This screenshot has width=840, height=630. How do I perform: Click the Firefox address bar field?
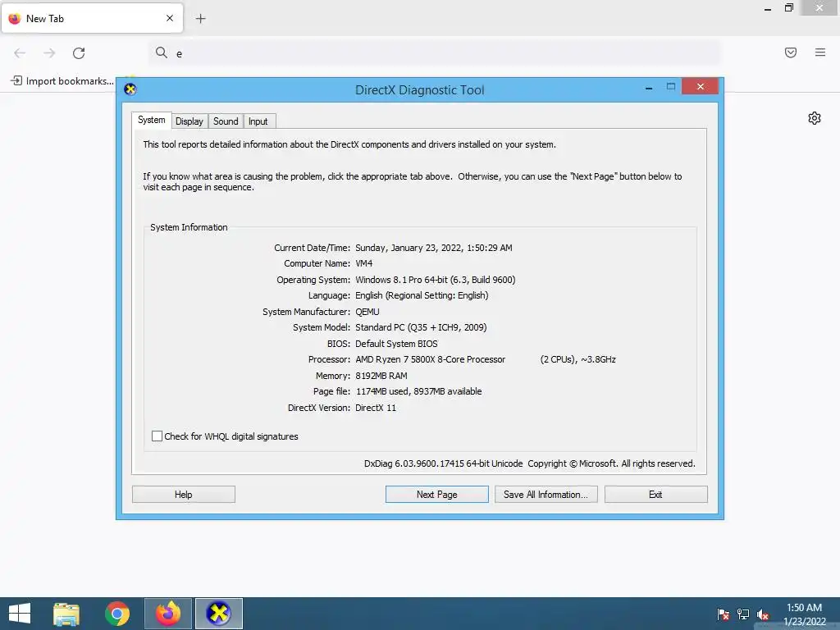[434, 53]
